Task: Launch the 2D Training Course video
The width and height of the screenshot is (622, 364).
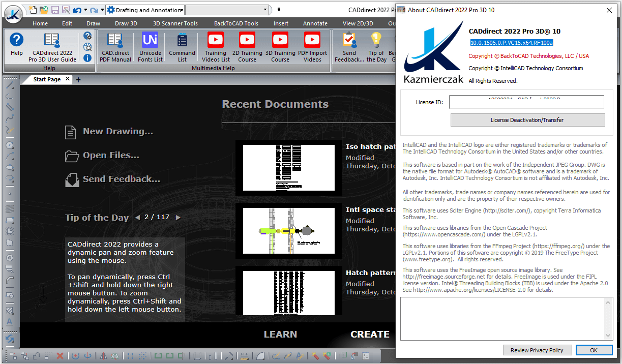Action: tap(247, 47)
